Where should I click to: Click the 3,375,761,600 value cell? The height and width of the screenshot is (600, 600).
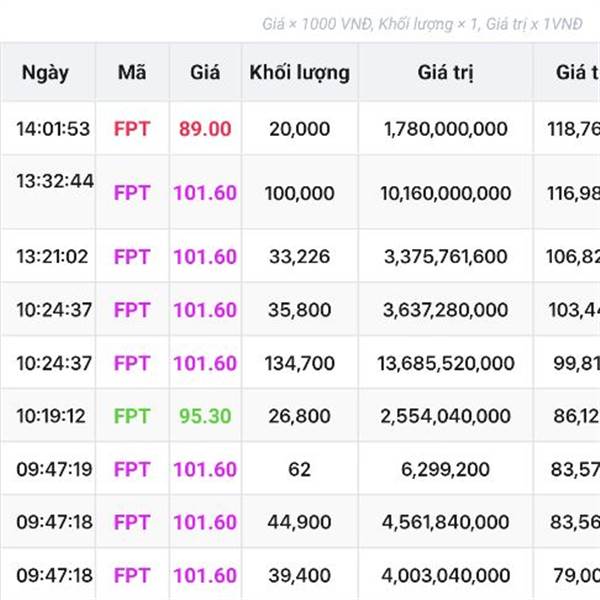(446, 257)
